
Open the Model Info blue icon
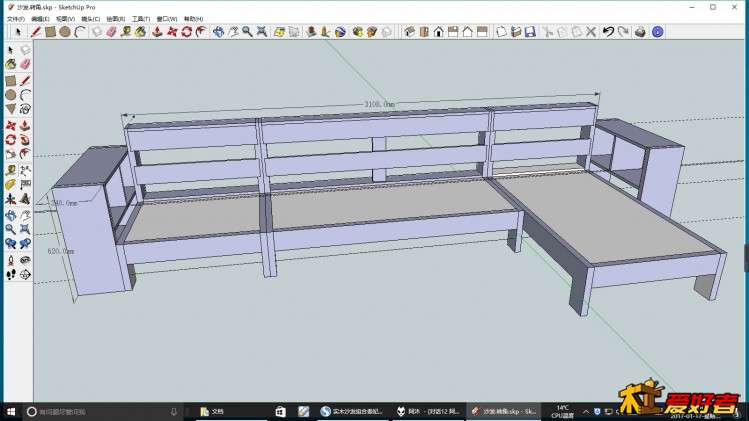[657, 32]
